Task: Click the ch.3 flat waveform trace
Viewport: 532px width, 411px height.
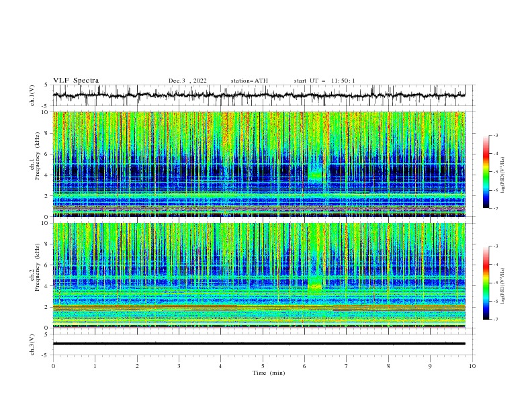Action: [x=259, y=344]
